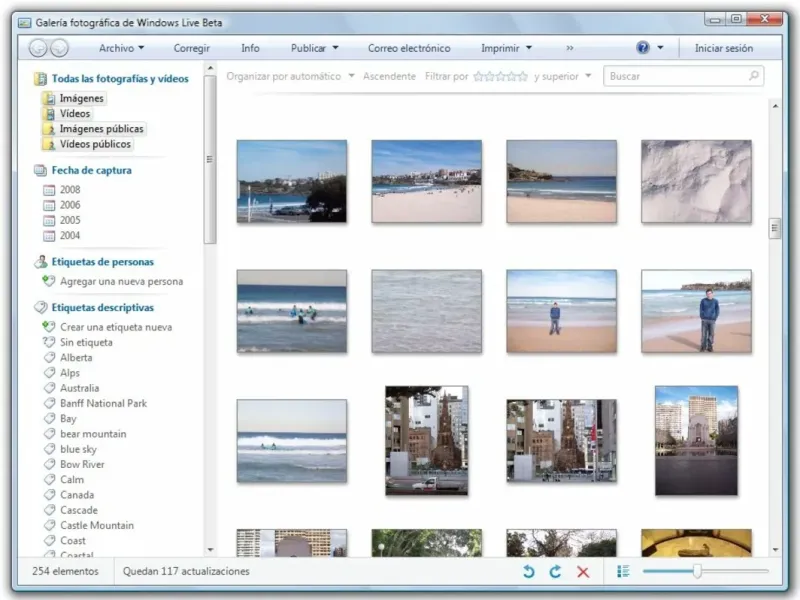The height and width of the screenshot is (600, 800).
Task: Toggle Ascendente sort order
Action: pyautogui.click(x=389, y=76)
